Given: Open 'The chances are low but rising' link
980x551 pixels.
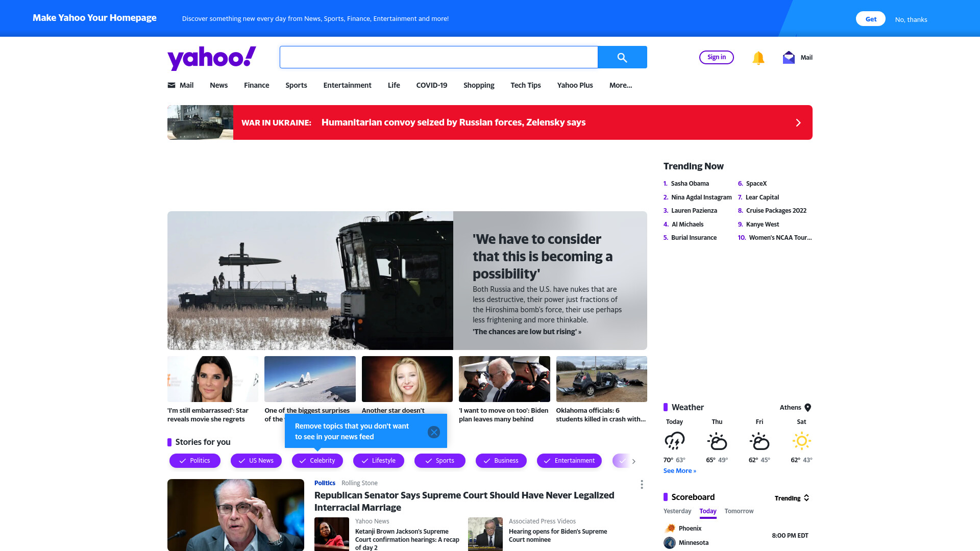Looking at the screenshot, I should point(527,332).
